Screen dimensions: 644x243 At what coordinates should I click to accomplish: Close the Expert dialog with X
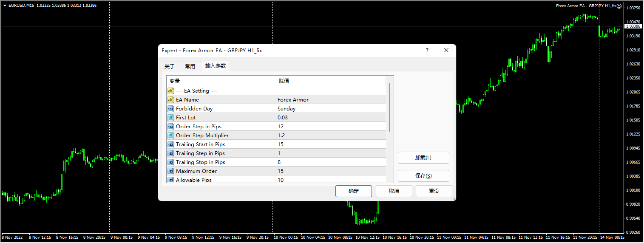[446, 50]
